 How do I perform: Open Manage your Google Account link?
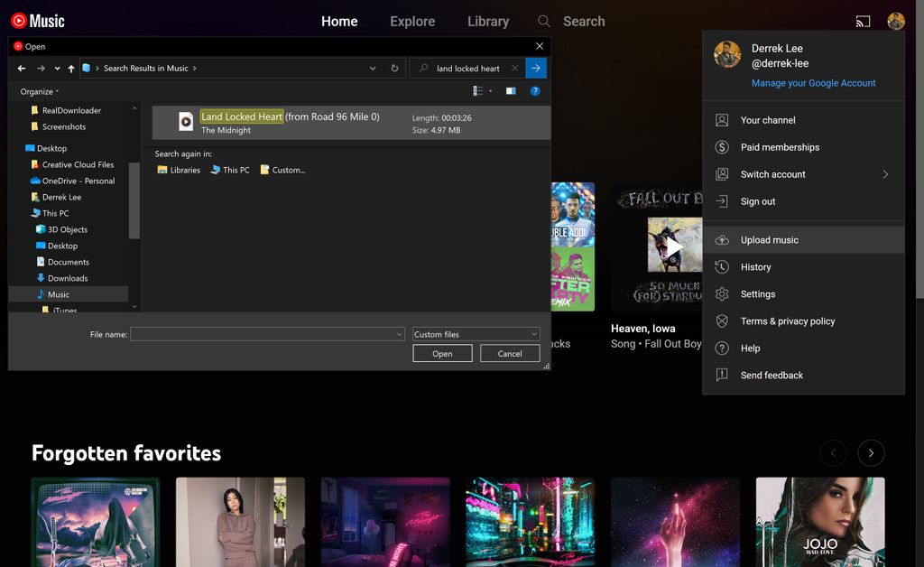(x=813, y=83)
